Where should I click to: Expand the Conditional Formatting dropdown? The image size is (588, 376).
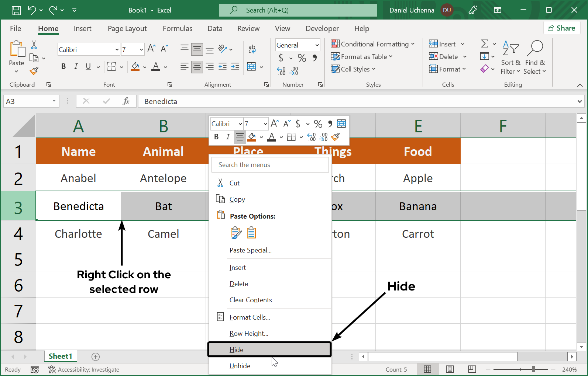[x=373, y=44]
